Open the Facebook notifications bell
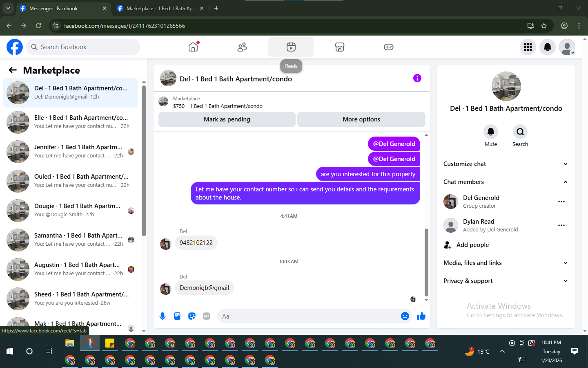588x368 pixels. click(548, 47)
